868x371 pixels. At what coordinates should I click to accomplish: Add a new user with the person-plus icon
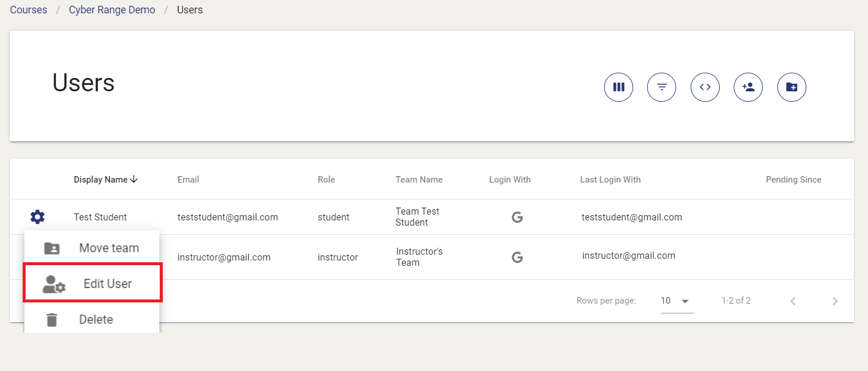pyautogui.click(x=748, y=87)
